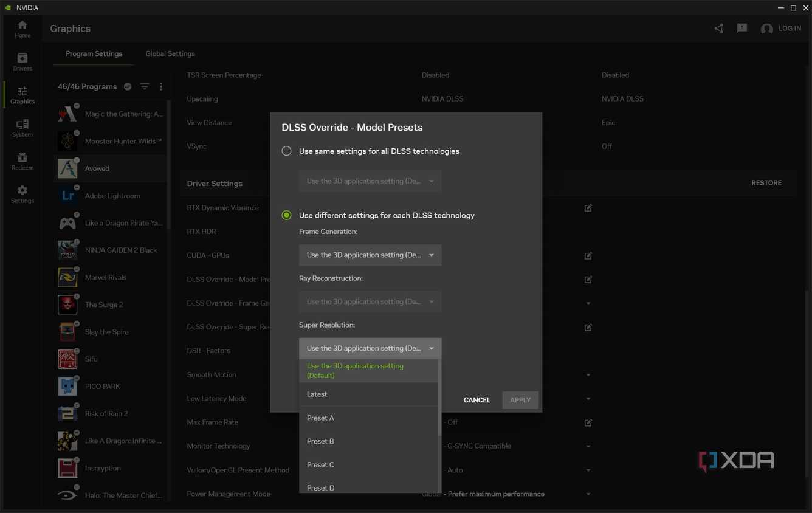The image size is (812, 513).
Task: Choose Preset B option
Action: tap(368, 441)
